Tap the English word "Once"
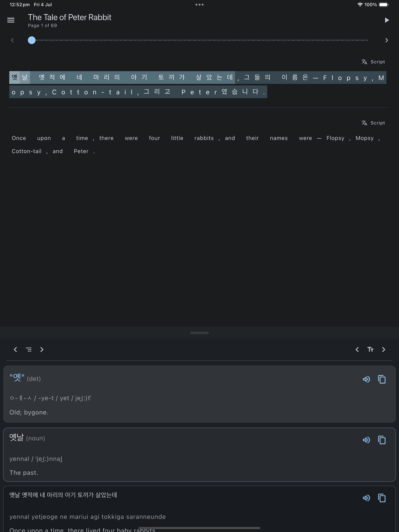Viewport: 399px width, 532px height. [x=19, y=138]
